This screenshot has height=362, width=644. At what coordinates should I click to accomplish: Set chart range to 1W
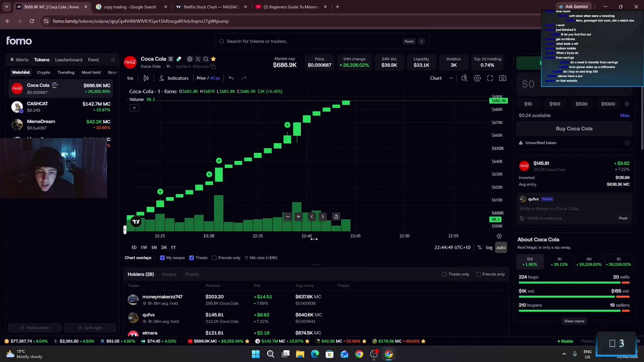(144, 247)
